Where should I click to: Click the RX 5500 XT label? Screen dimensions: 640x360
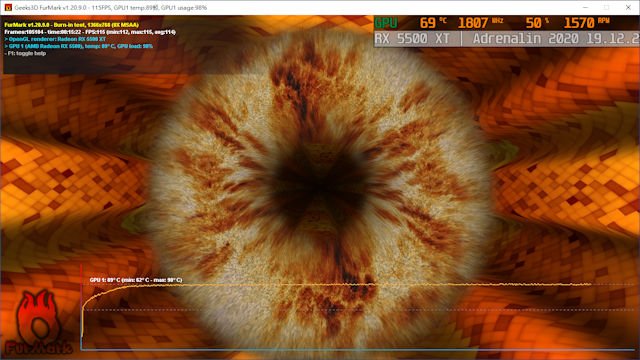[412, 39]
